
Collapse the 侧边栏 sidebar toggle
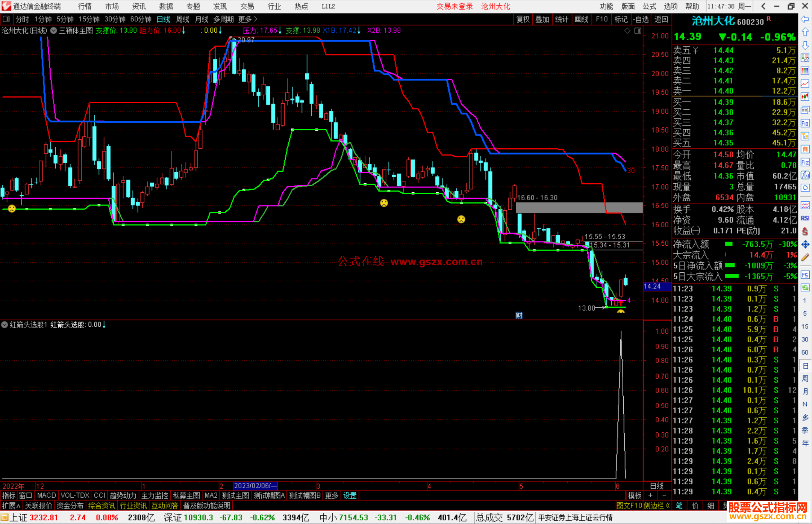tap(657, 506)
